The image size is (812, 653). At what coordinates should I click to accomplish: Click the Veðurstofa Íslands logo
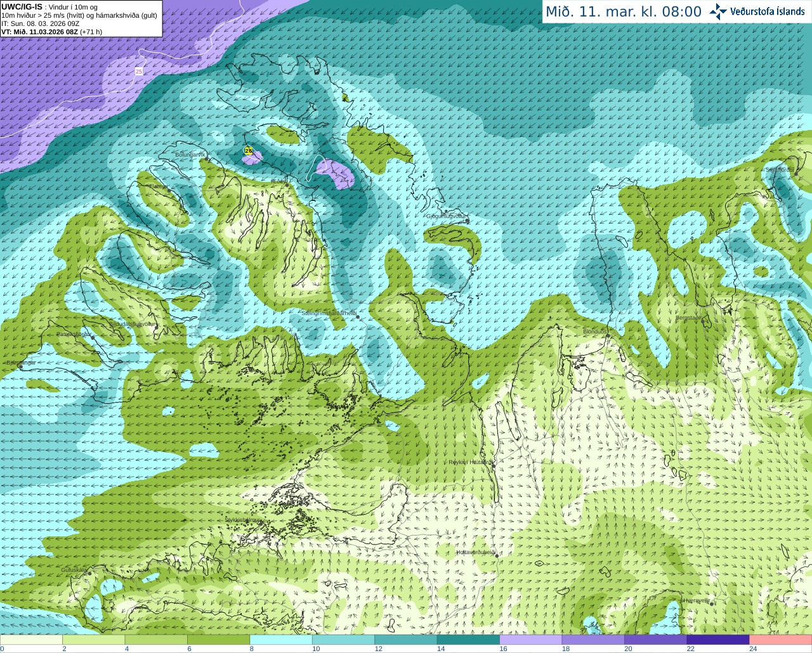(x=757, y=11)
